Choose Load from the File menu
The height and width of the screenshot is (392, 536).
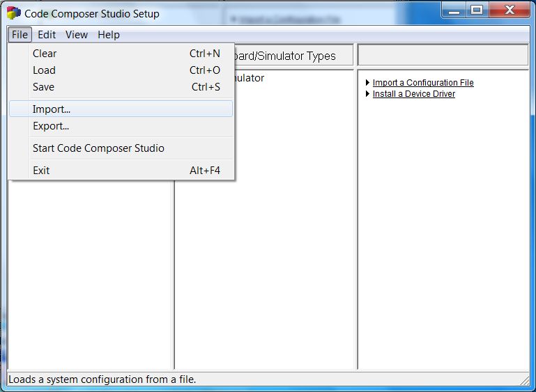121,70
